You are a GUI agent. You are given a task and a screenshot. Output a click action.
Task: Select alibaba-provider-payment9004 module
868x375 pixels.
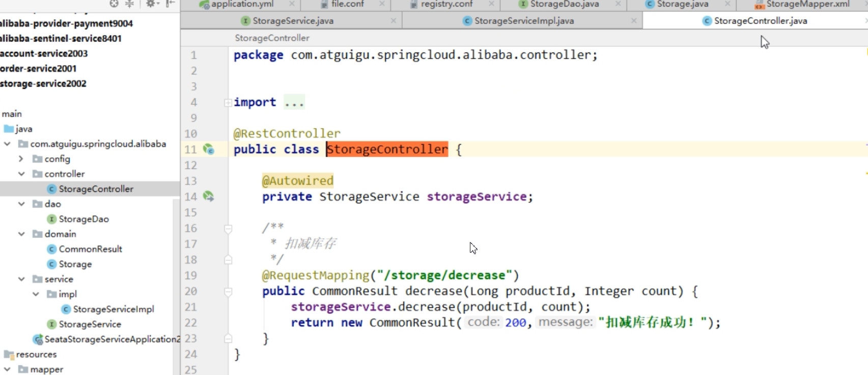pos(66,23)
